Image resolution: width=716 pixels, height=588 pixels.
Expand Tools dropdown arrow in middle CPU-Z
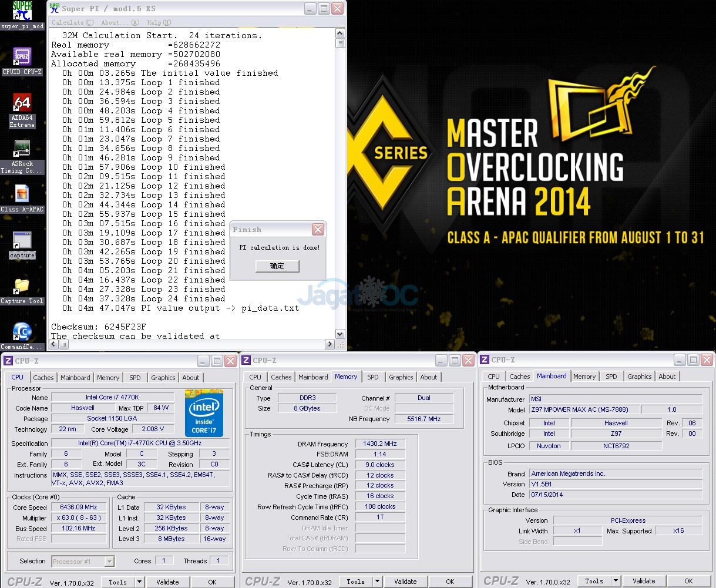tap(377, 582)
